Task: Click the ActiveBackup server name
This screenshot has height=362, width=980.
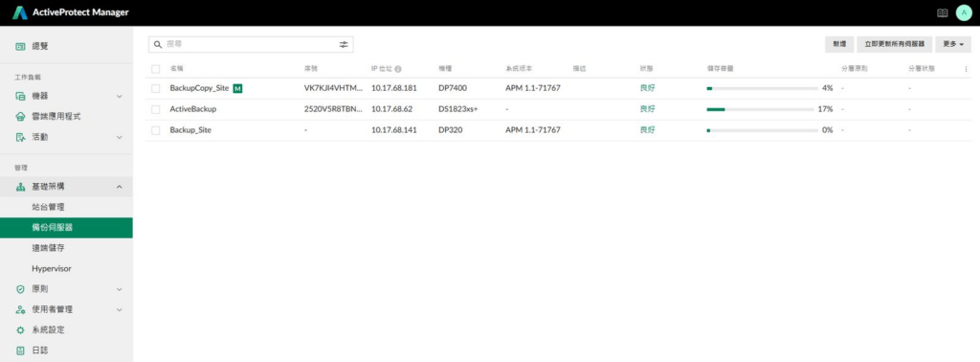Action: coord(193,109)
